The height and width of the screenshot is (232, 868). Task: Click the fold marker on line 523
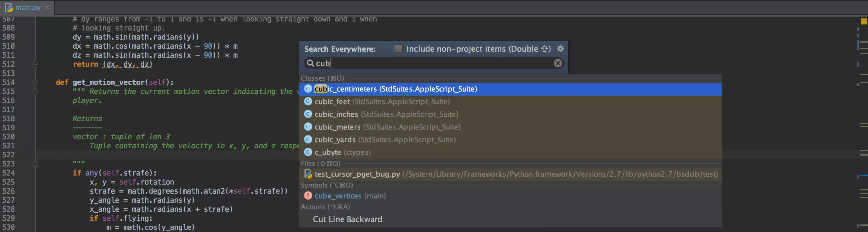point(35,164)
